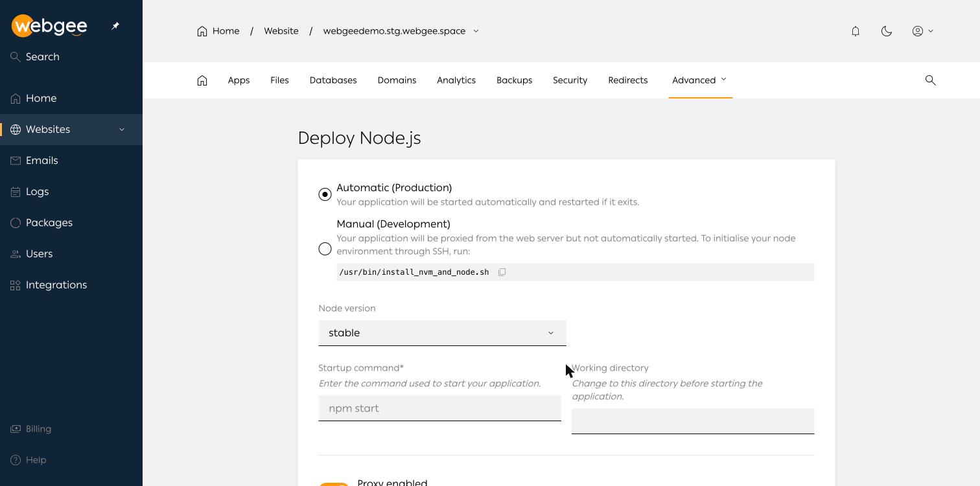Copy the install_nvm_and_node.sh command
The width and height of the screenshot is (980, 486).
point(502,272)
